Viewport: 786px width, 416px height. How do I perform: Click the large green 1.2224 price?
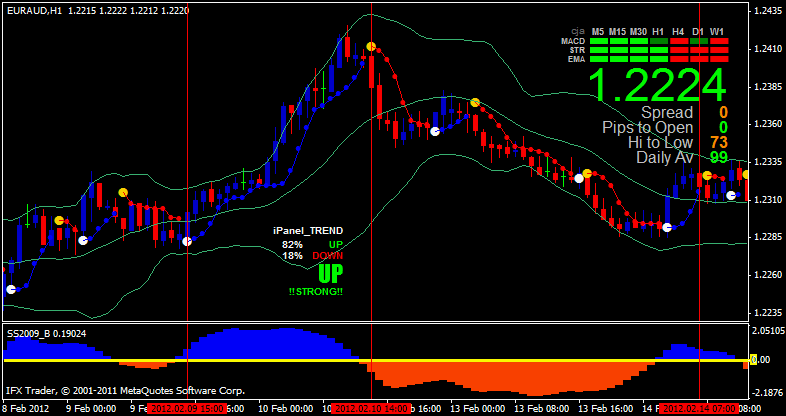(x=657, y=85)
